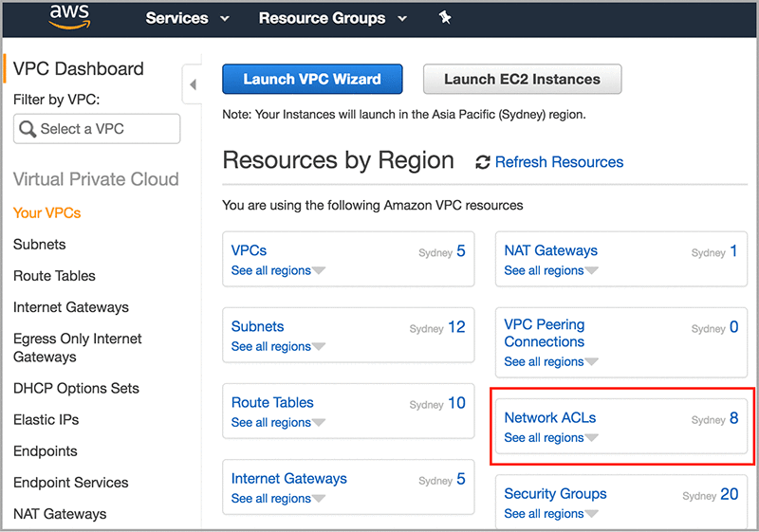Click the Refresh Resources icon

tap(483, 162)
